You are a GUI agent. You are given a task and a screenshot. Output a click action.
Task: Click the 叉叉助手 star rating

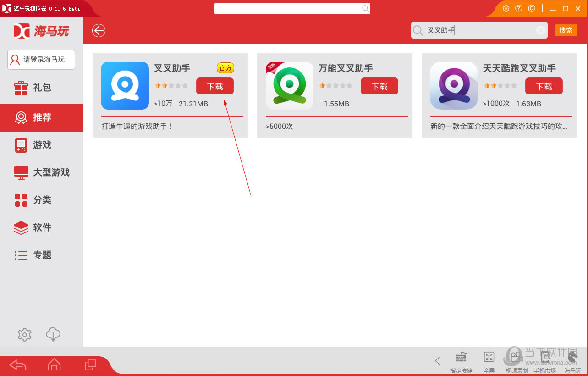click(171, 86)
